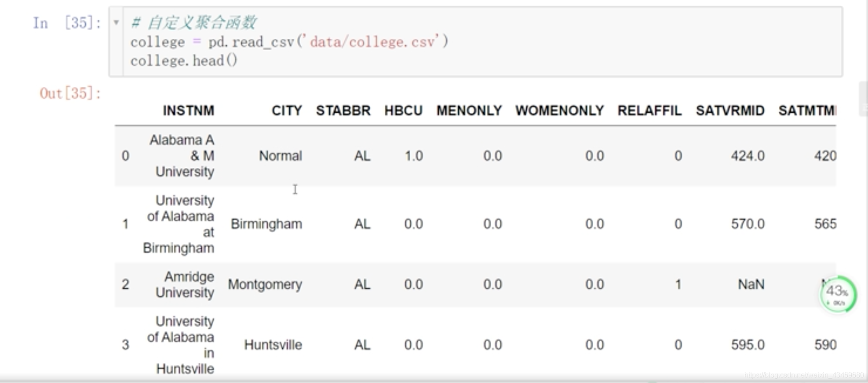Click the STABBR column header
868x383 pixels.
pos(343,110)
